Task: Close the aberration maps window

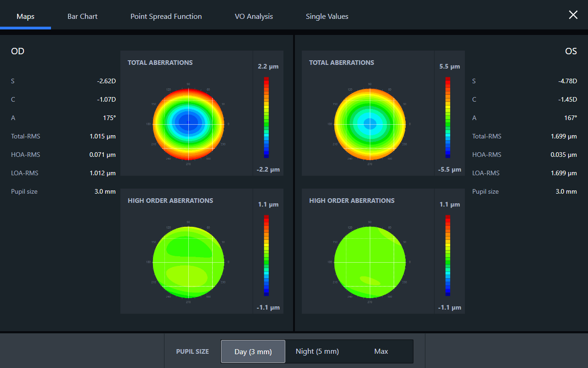Action: point(573,15)
